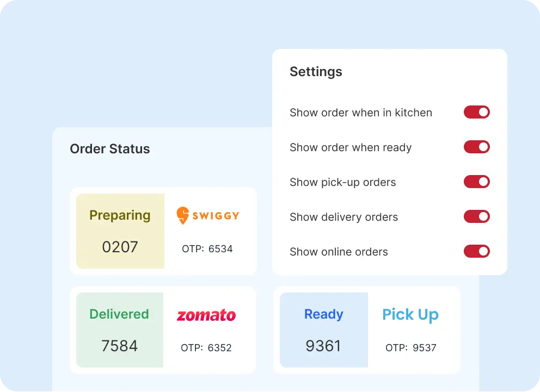This screenshot has width=540, height=392.
Task: Click the Show pick-up orders label
Action: point(342,182)
